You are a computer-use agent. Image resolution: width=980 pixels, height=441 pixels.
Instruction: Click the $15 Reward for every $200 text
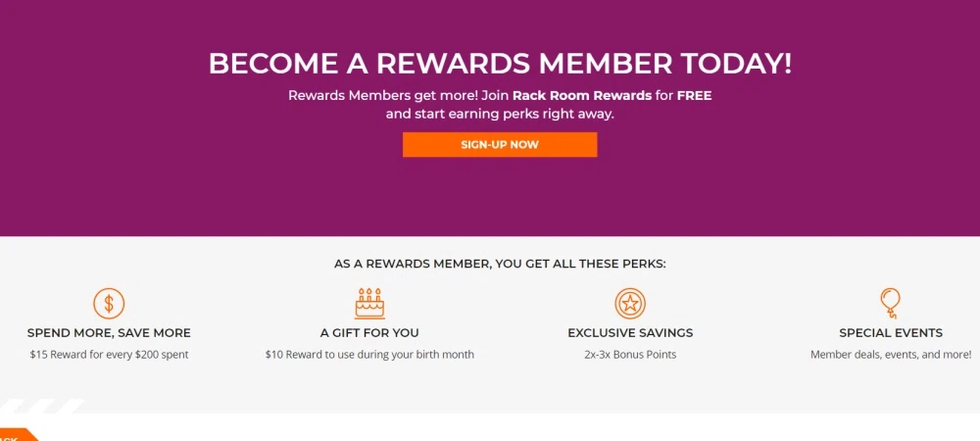[x=109, y=355]
